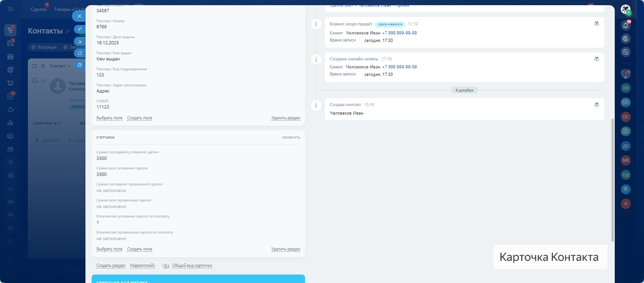Click the timeline vertical scrollbar
The width and height of the screenshot is (644, 283).
[613, 180]
